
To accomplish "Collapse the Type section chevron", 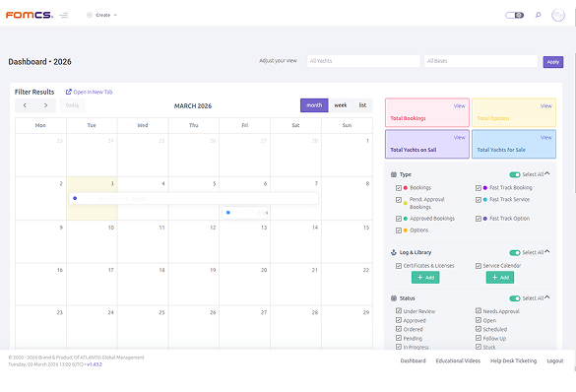I will click(x=547, y=173).
